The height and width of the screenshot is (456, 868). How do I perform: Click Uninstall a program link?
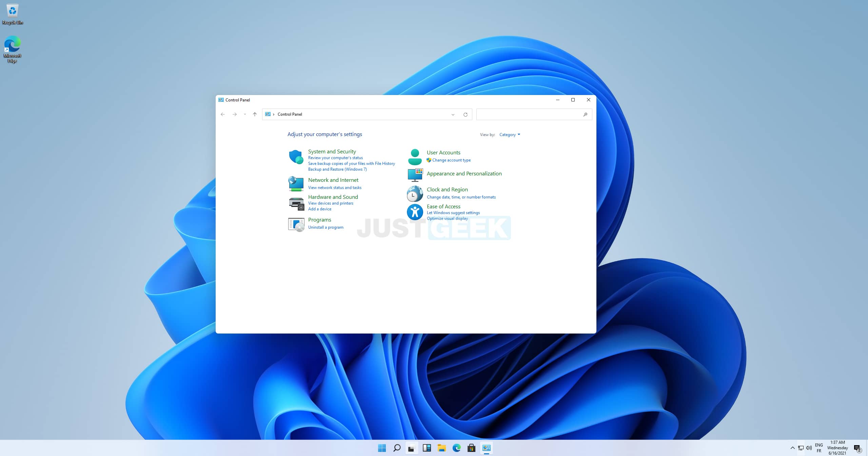coord(325,227)
